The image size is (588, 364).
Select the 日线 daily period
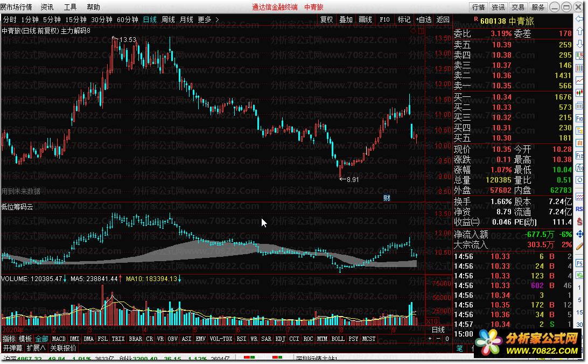click(150, 19)
